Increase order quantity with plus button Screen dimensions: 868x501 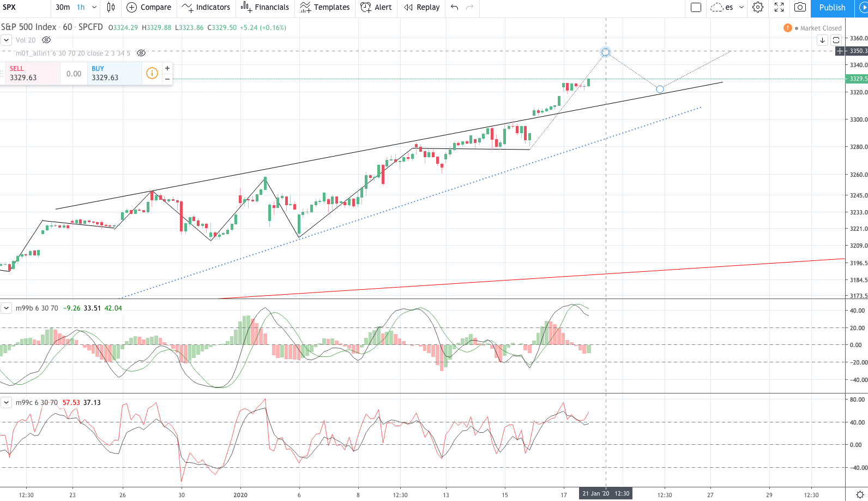[167, 68]
